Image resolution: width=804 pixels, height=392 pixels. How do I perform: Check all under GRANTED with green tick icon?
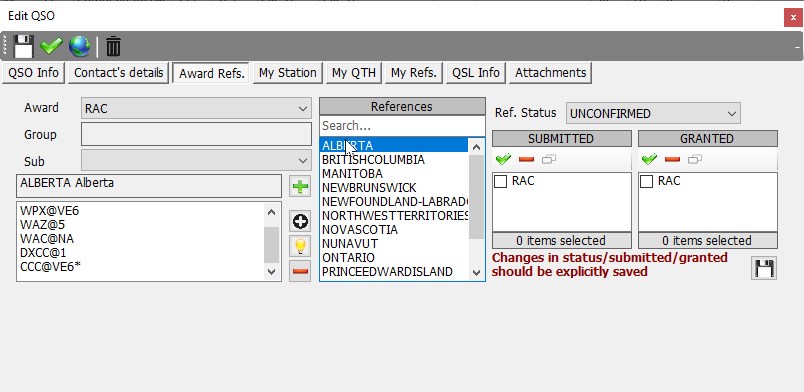pyautogui.click(x=649, y=160)
